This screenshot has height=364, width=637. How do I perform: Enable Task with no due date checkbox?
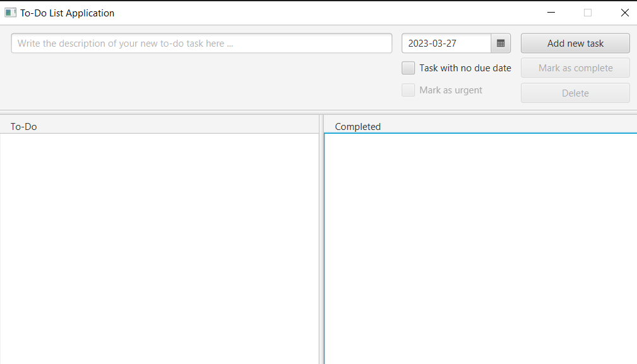408,68
